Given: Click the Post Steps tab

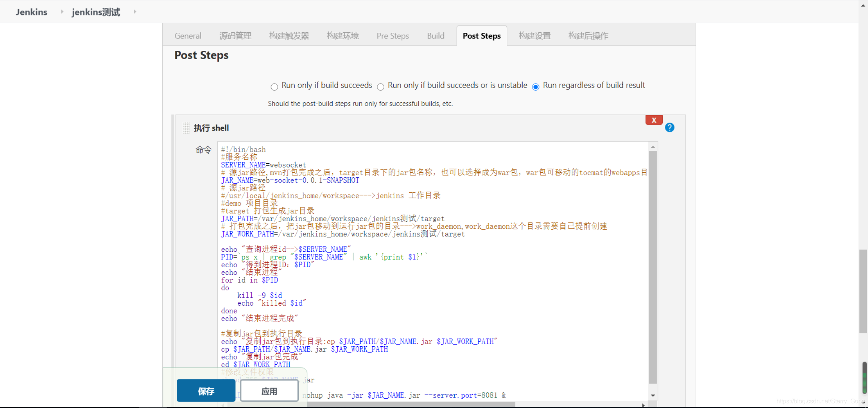Looking at the screenshot, I should point(481,35).
